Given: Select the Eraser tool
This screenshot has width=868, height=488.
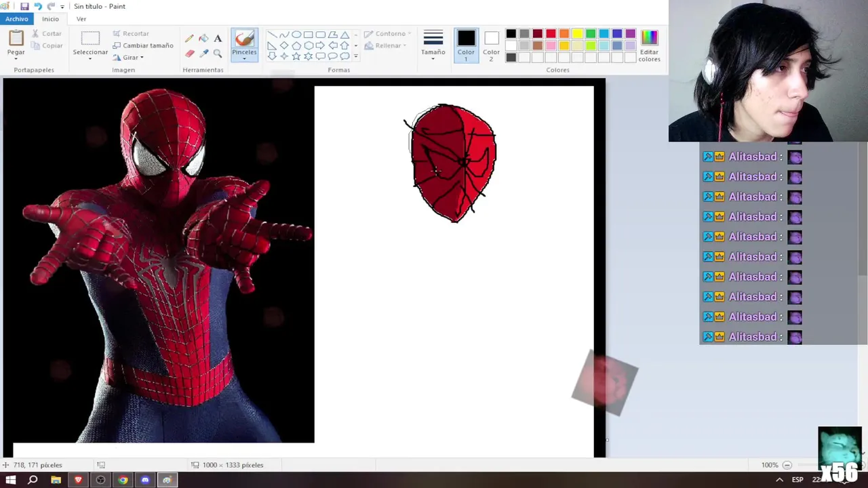Looking at the screenshot, I should click(x=189, y=53).
